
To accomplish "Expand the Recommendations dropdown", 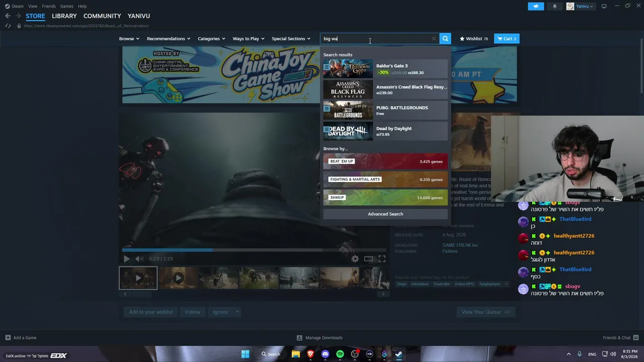I will coord(169,39).
